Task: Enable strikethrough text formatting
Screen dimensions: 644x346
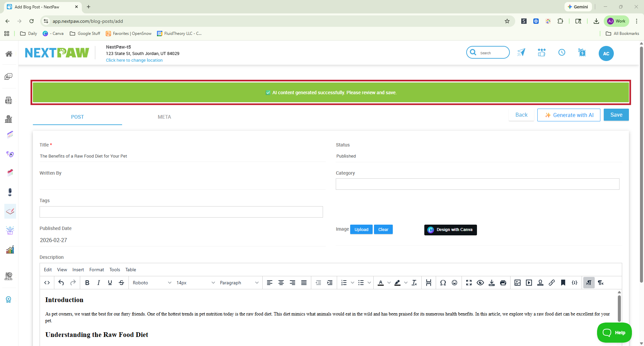Action: click(121, 283)
